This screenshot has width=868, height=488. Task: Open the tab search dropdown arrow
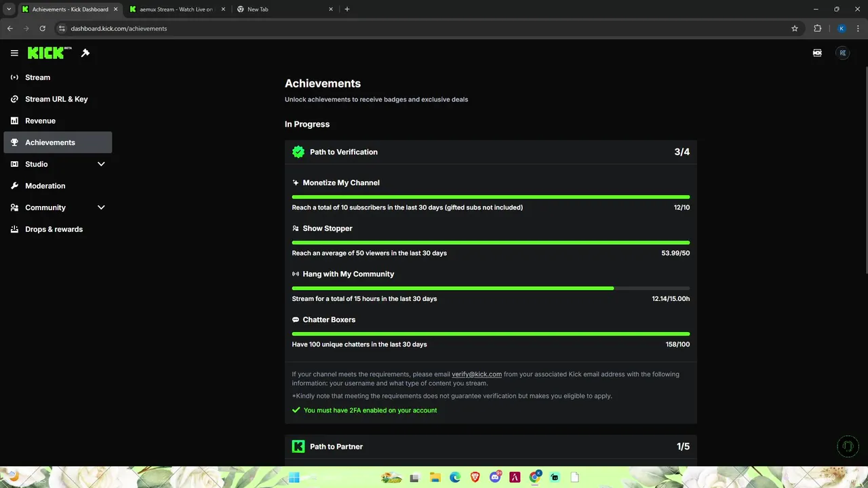[x=9, y=9]
